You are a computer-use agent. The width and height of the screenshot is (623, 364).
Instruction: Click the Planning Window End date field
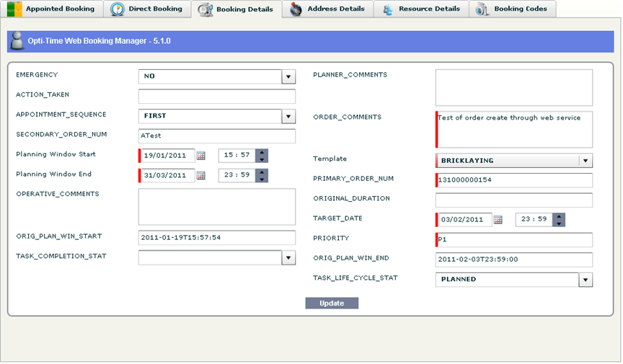click(x=167, y=176)
